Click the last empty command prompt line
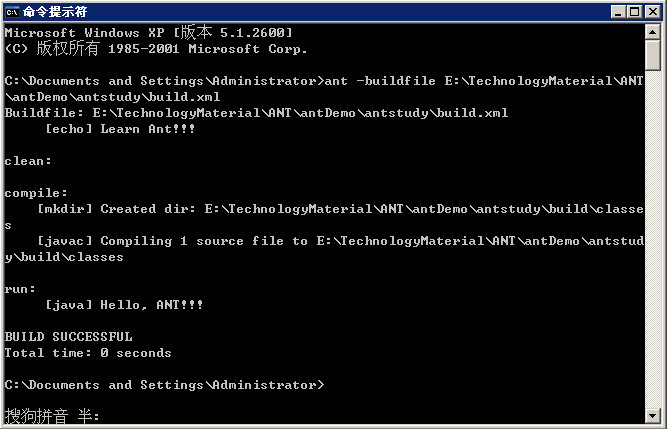Image resolution: width=667 pixels, height=429 pixels. pyautogui.click(x=164, y=385)
